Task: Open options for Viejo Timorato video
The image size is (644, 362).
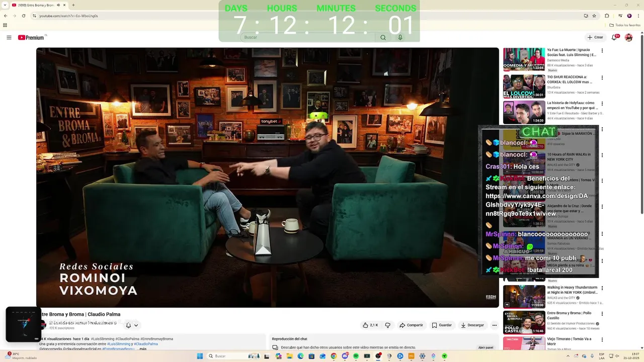Action: 602,340
